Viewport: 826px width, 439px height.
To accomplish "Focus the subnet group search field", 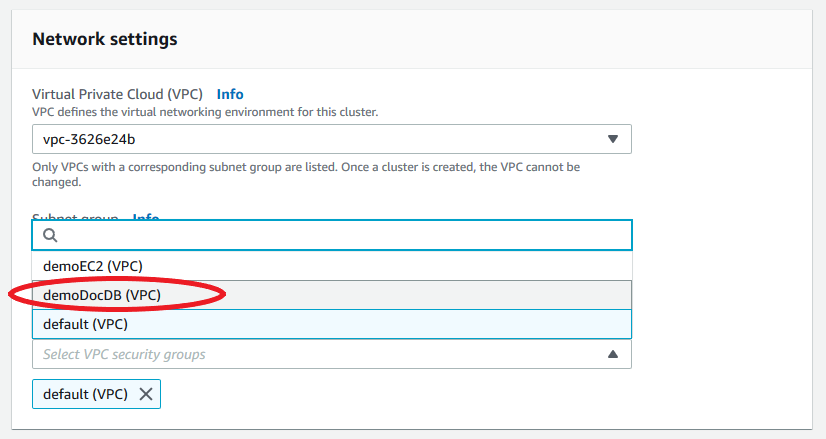I will (x=340, y=236).
